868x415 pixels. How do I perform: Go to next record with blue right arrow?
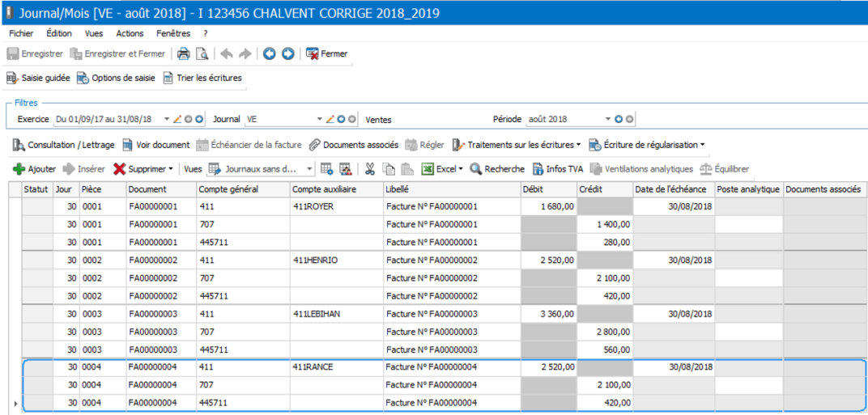tap(288, 53)
